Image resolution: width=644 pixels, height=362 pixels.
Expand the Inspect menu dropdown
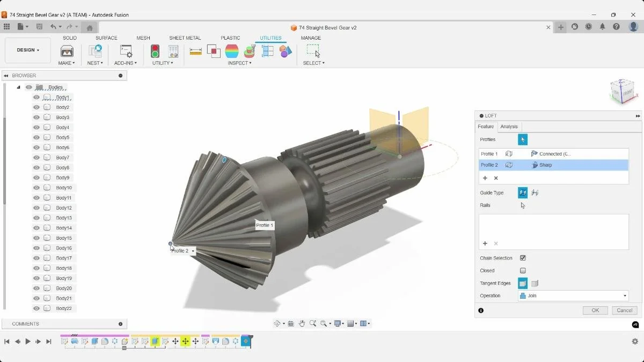point(239,63)
